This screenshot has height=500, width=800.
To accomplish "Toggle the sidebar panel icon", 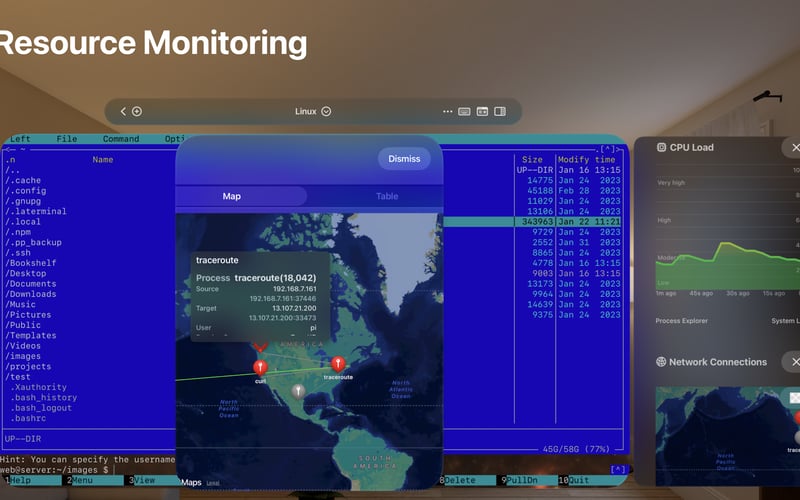I will pos(500,111).
